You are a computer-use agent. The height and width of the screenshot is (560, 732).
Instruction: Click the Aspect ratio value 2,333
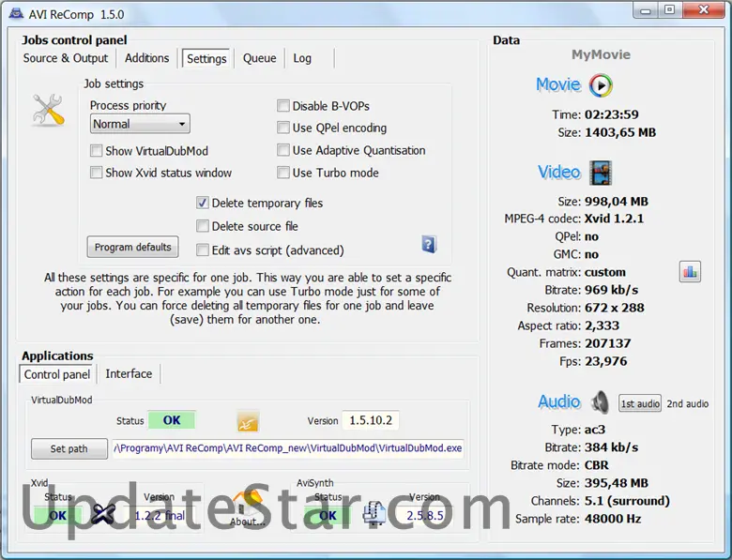coord(602,325)
